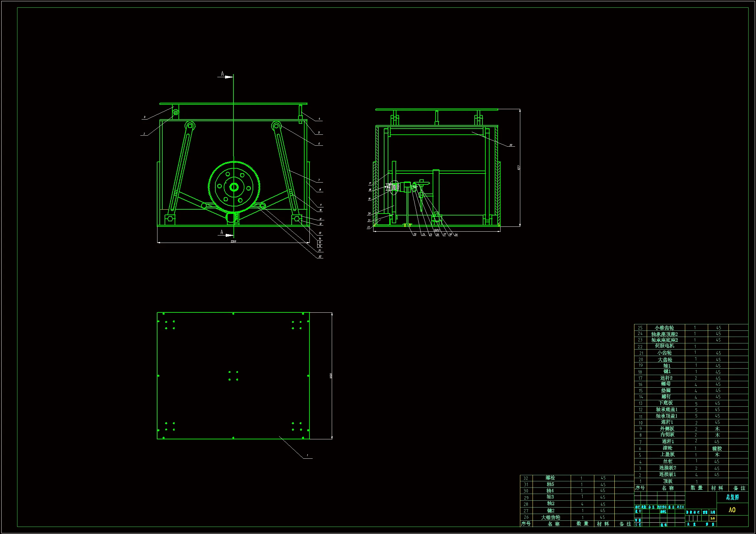Click the 备注 header in main parts list
Image resolution: width=756 pixels, height=534 pixels.
[739, 488]
